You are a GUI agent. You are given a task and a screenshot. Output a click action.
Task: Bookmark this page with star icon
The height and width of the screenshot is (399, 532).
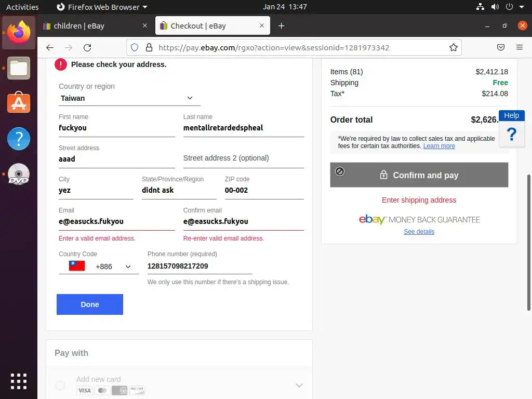453,47
